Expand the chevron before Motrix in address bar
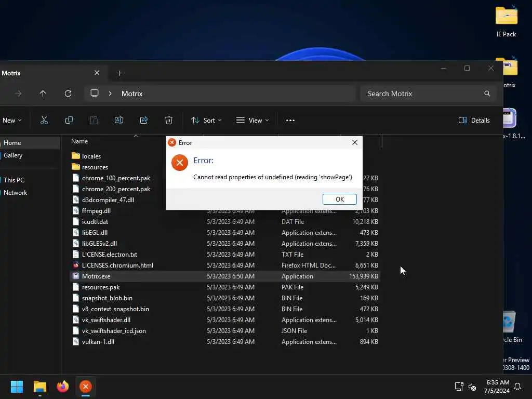 [x=110, y=94]
